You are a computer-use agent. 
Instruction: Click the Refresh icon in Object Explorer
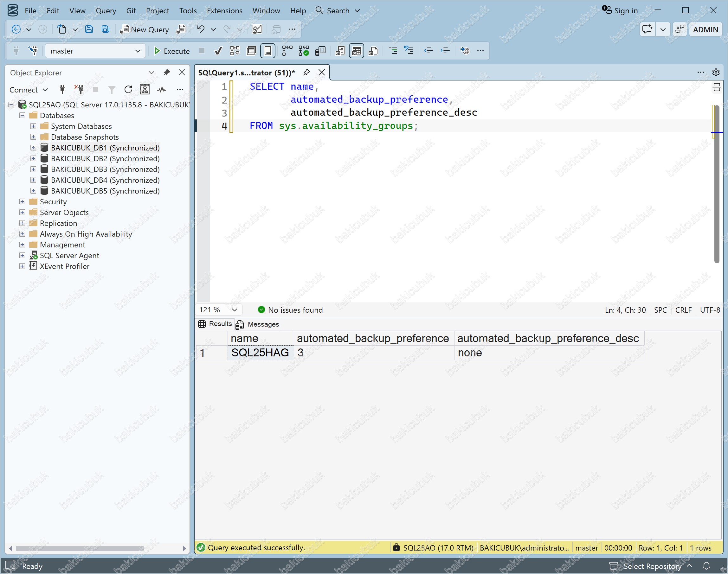point(128,90)
